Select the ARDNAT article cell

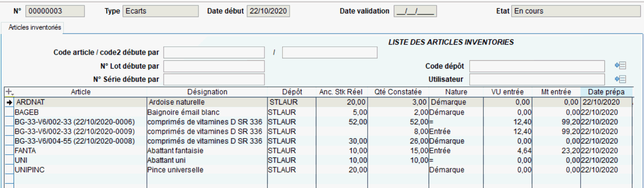point(81,102)
